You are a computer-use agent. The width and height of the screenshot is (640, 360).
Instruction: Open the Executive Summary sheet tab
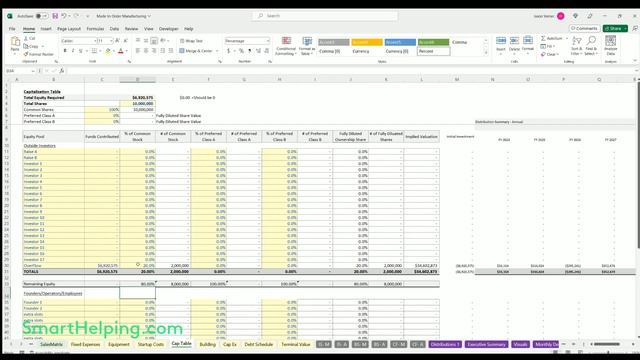486,344
